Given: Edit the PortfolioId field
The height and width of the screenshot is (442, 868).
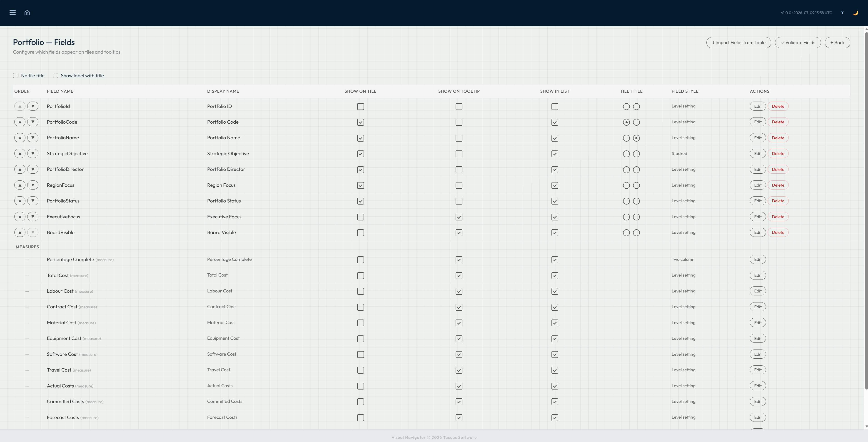Looking at the screenshot, I should pos(758,106).
